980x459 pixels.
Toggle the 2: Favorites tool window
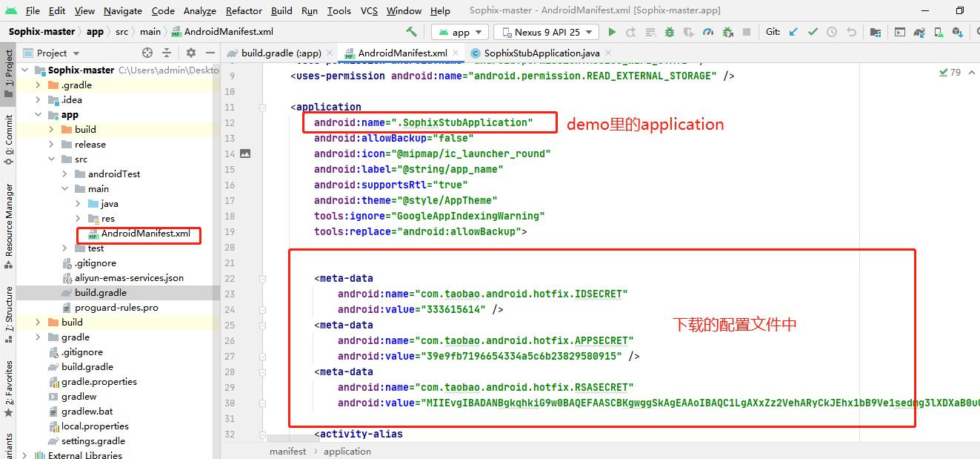pyautogui.click(x=8, y=389)
